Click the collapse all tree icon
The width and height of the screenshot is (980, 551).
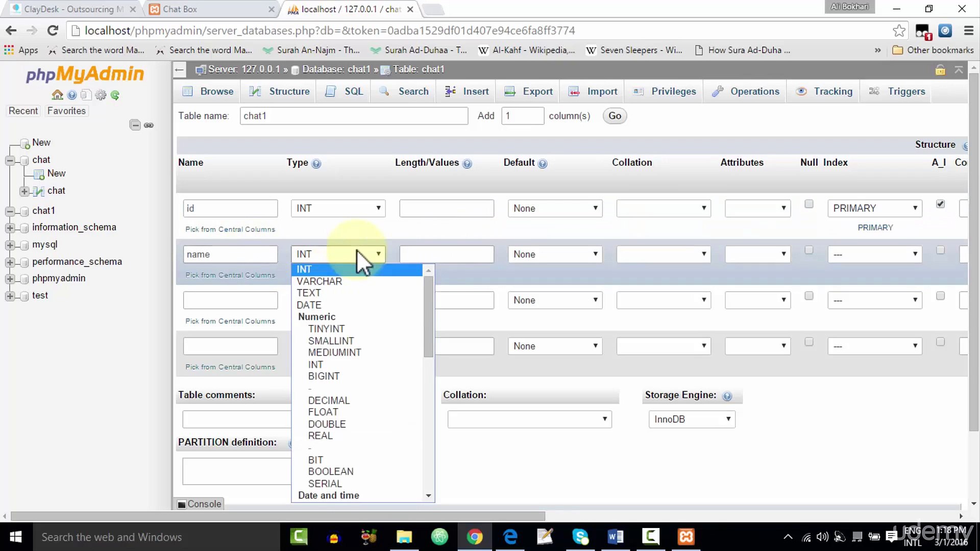pos(135,125)
